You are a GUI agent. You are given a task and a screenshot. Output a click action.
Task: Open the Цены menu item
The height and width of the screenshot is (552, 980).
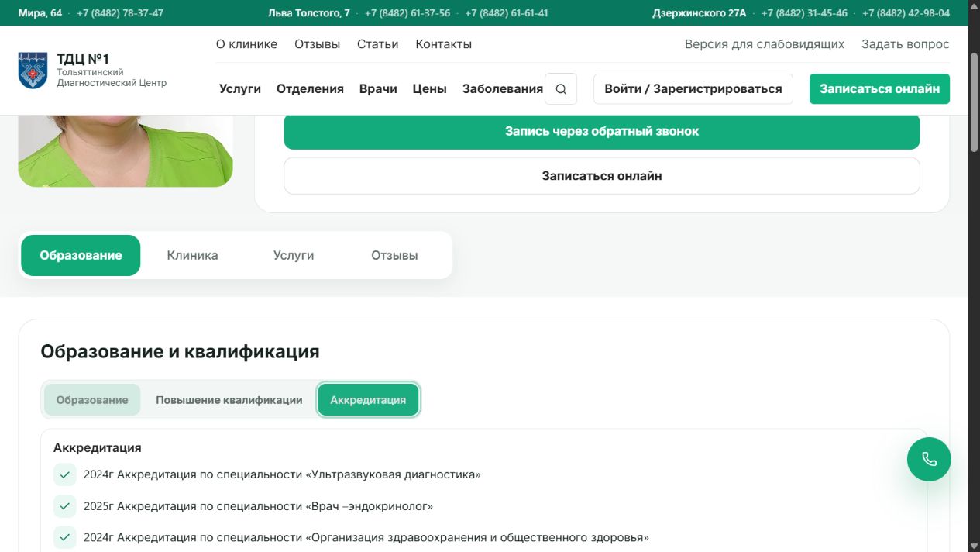[429, 89]
